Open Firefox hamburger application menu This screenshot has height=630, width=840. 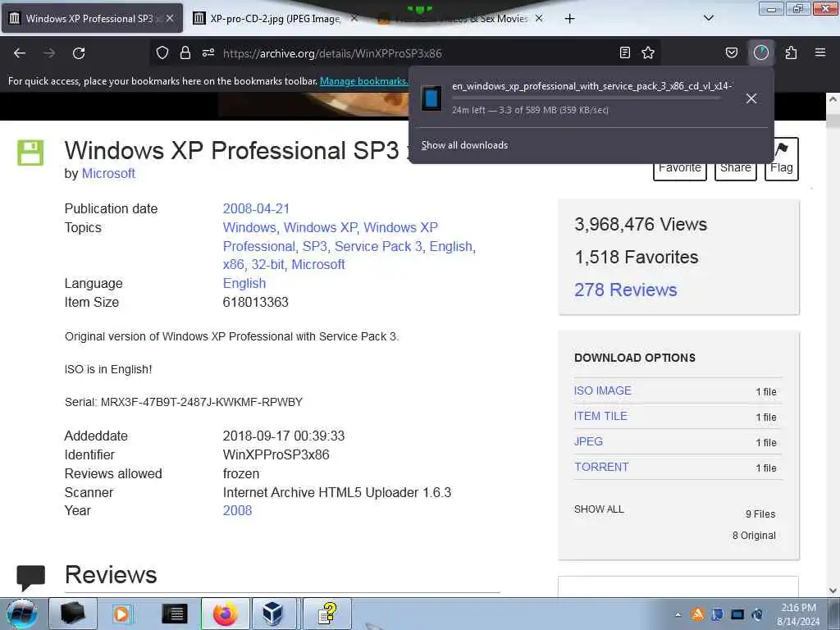pyautogui.click(x=820, y=52)
